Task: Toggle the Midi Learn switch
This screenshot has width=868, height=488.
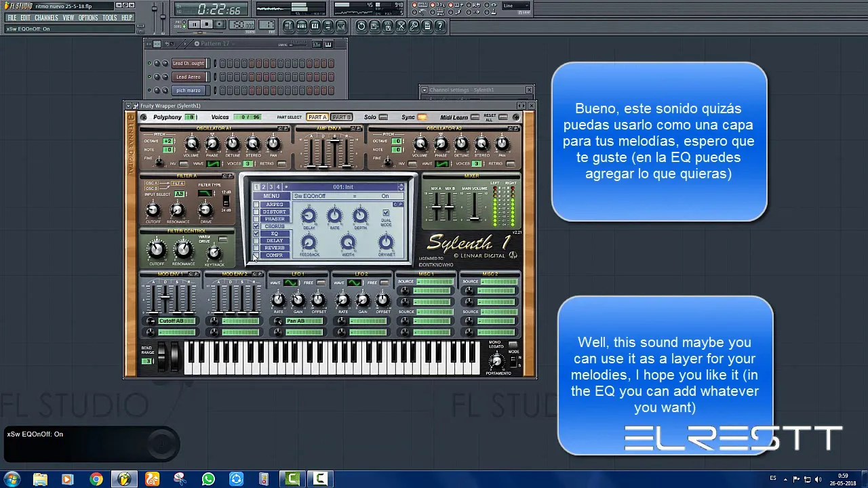Action: 475,117
